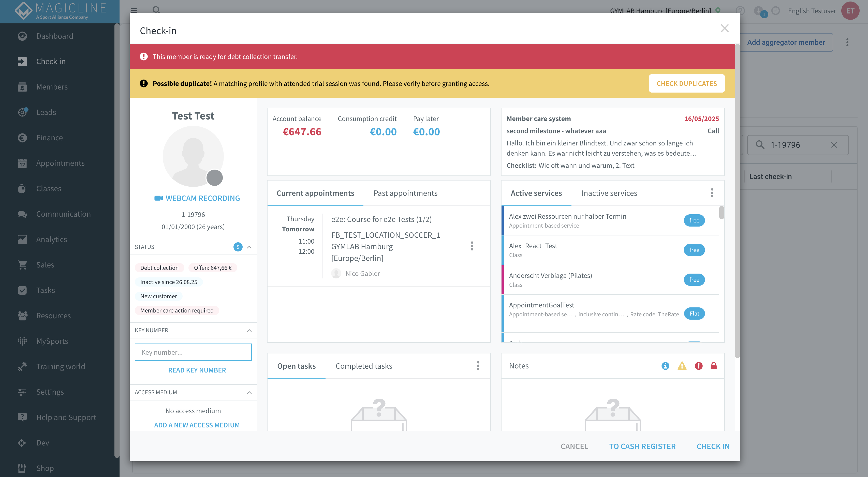
Task: Collapse the Access Medium section
Action: 249,392
